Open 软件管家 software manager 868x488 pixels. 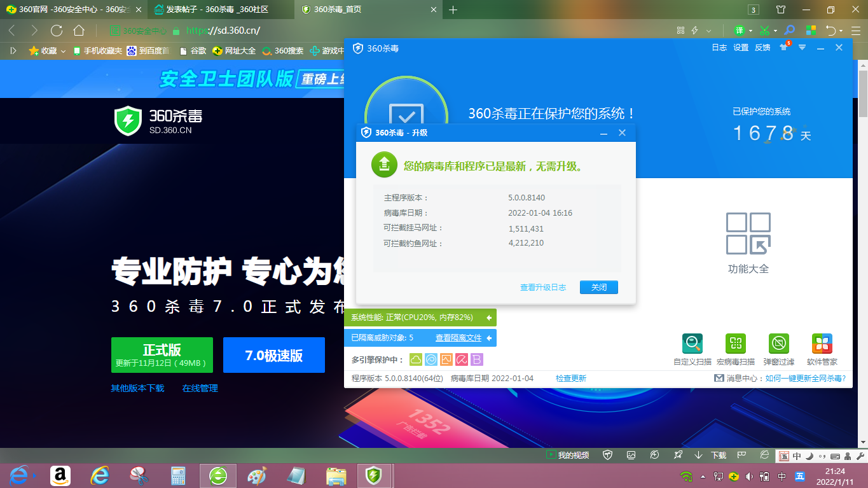[822, 349]
